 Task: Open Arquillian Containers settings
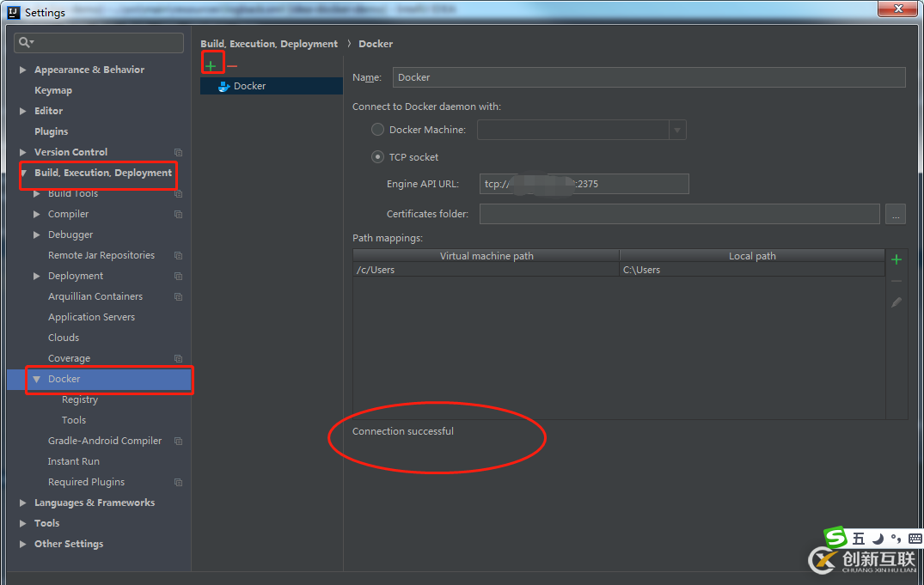coord(95,296)
